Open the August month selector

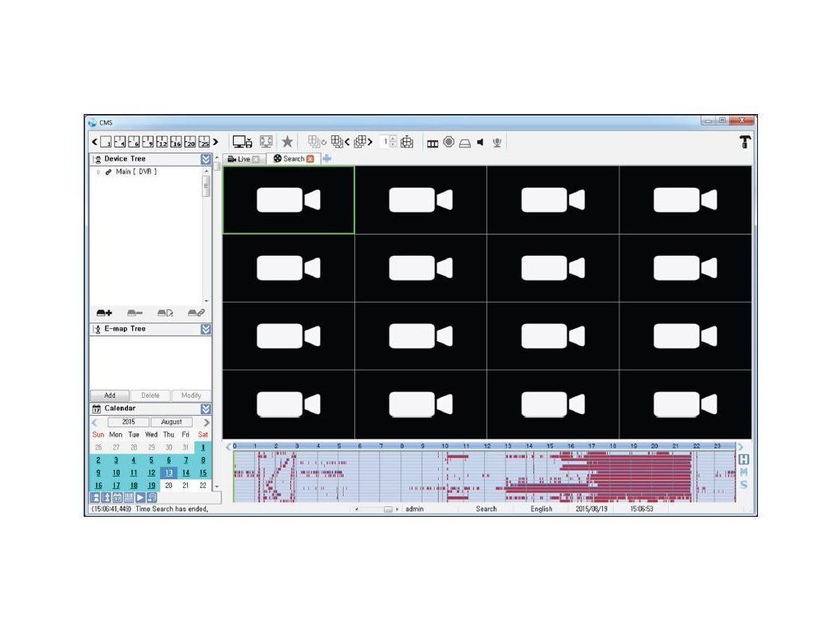tap(171, 422)
